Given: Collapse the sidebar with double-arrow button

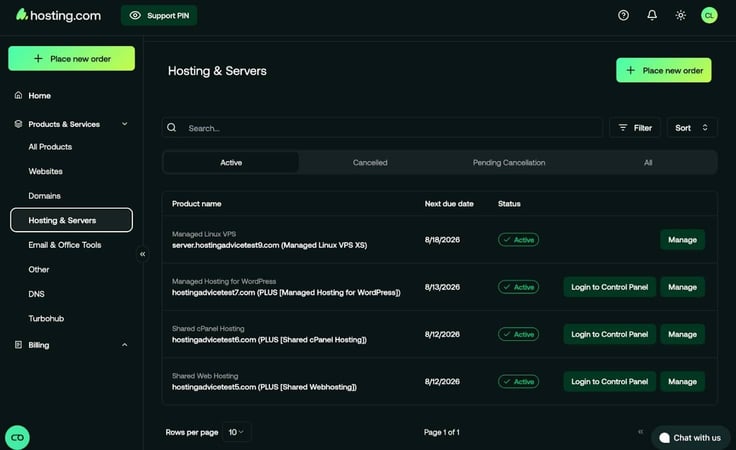Looking at the screenshot, I should click(143, 254).
